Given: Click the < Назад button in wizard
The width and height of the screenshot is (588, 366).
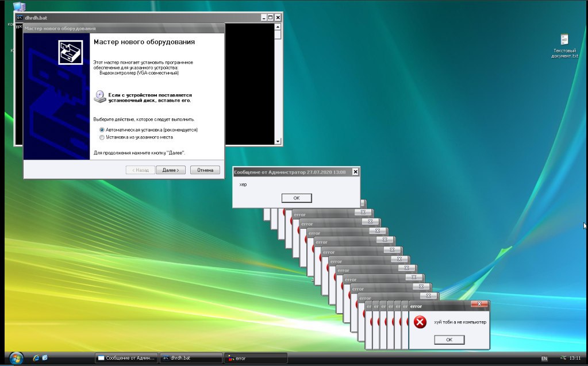Looking at the screenshot, I should click(140, 170).
